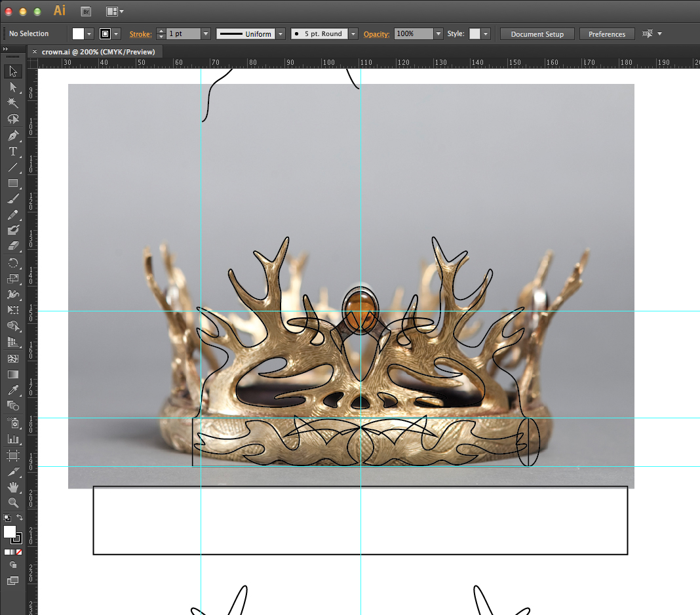Open the control bar fill color dropdown
The image size is (700, 615).
click(89, 34)
